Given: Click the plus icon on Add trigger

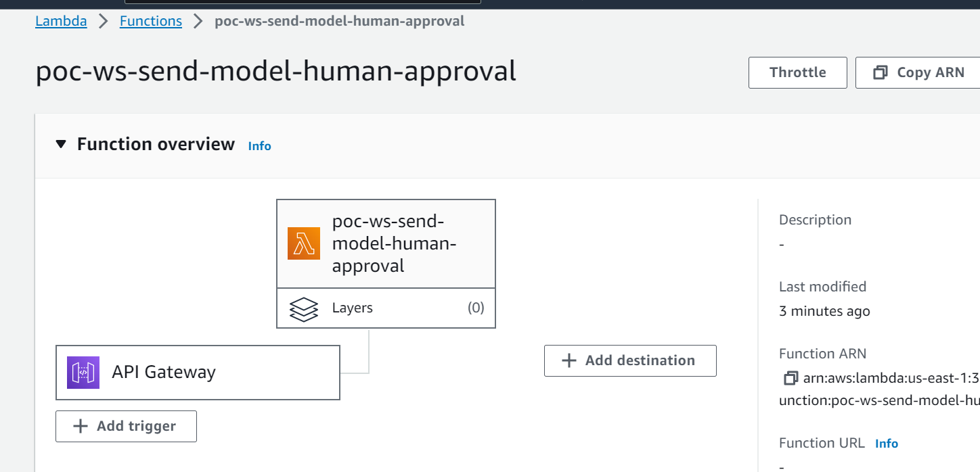Looking at the screenshot, I should [79, 426].
